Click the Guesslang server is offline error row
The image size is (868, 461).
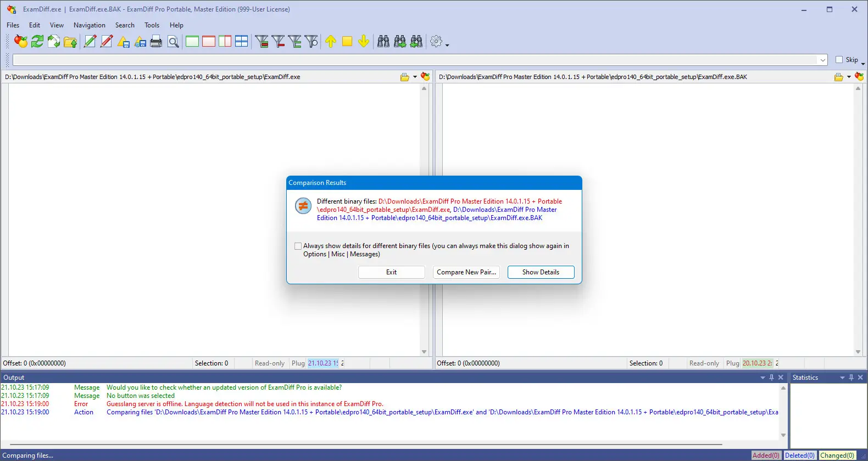389,404
